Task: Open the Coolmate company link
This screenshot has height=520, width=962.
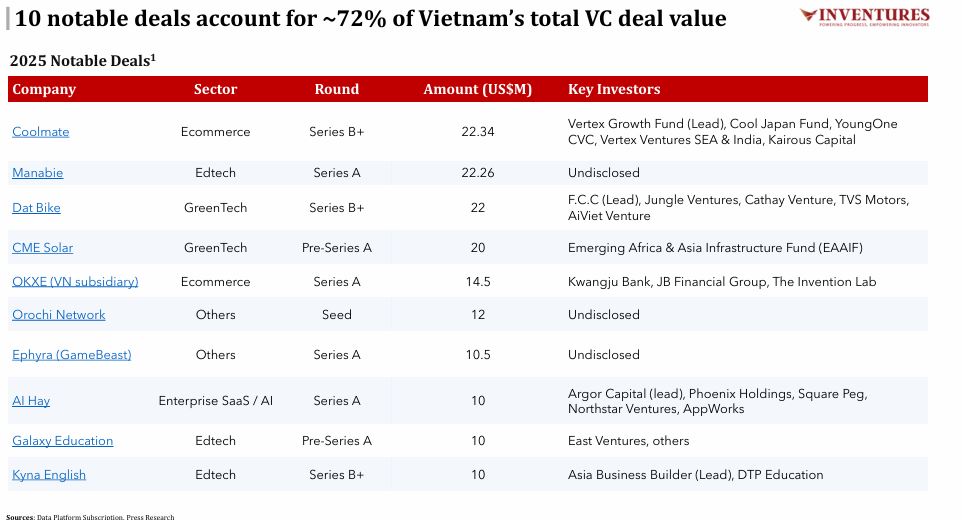Action: (x=41, y=132)
